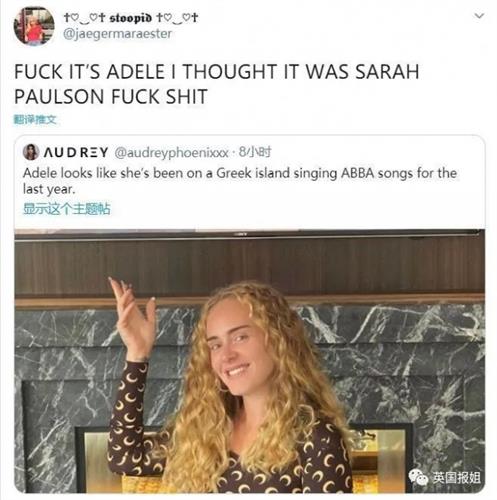Click the 显示这个主题帖 show thread link
This screenshot has width=497, height=500.
[66, 209]
